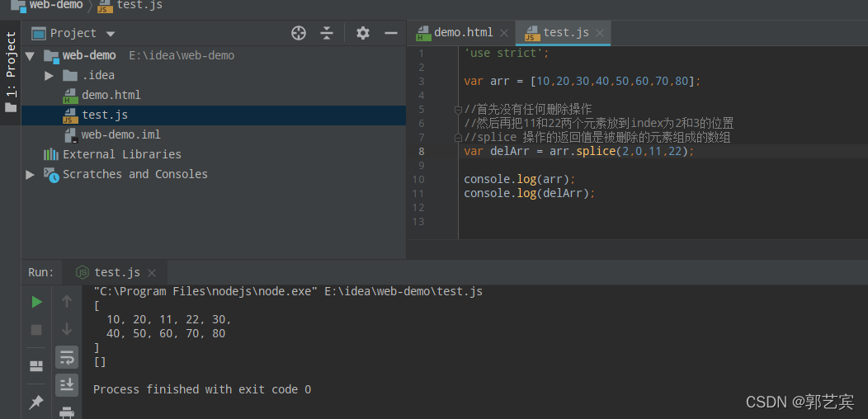Select test.js in project tree
Screen dimensions: 868x419
tap(104, 115)
